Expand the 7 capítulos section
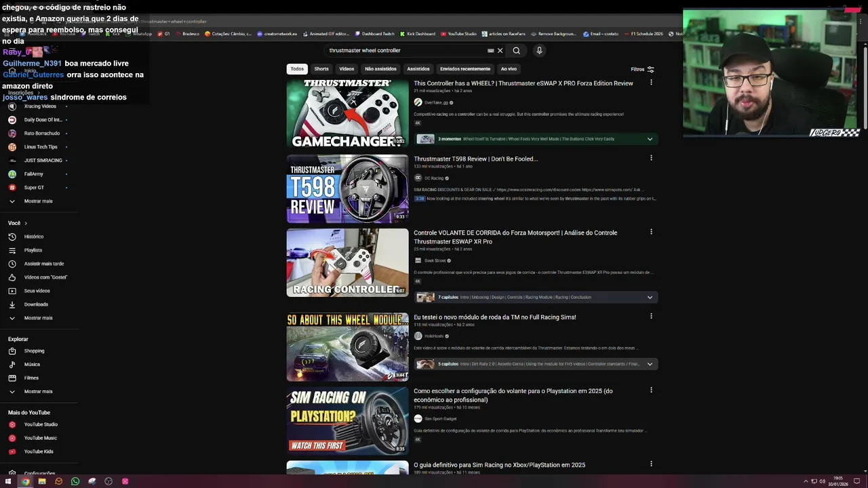 [650, 297]
